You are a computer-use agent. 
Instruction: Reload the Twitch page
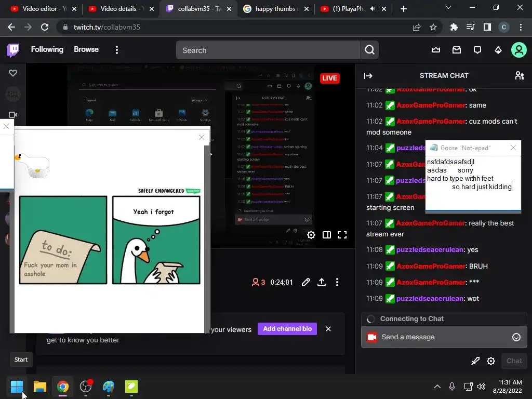(x=45, y=27)
